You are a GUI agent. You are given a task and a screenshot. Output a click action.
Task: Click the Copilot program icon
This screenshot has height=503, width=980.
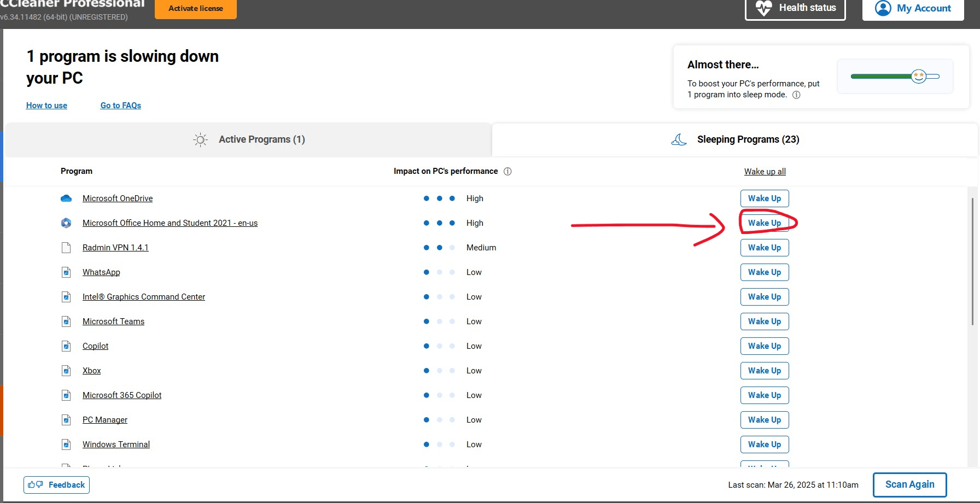(66, 346)
